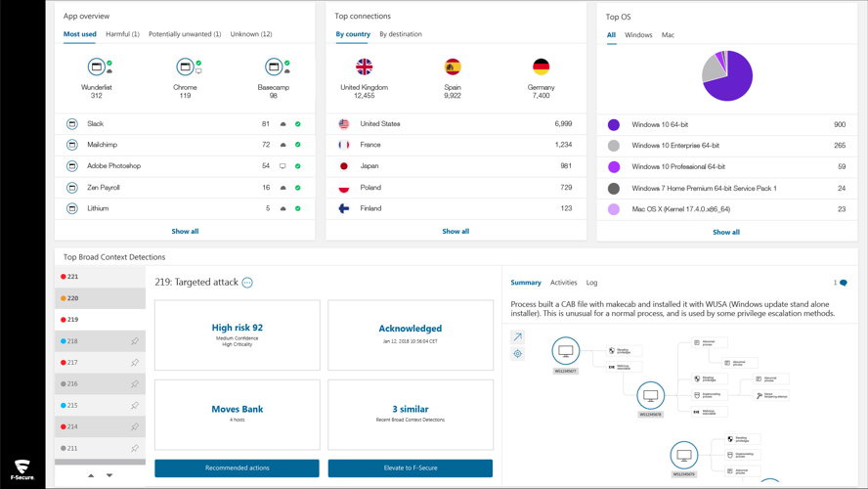The width and height of the screenshot is (868, 489).
Task: Click the Japan flag icon
Action: tap(344, 166)
